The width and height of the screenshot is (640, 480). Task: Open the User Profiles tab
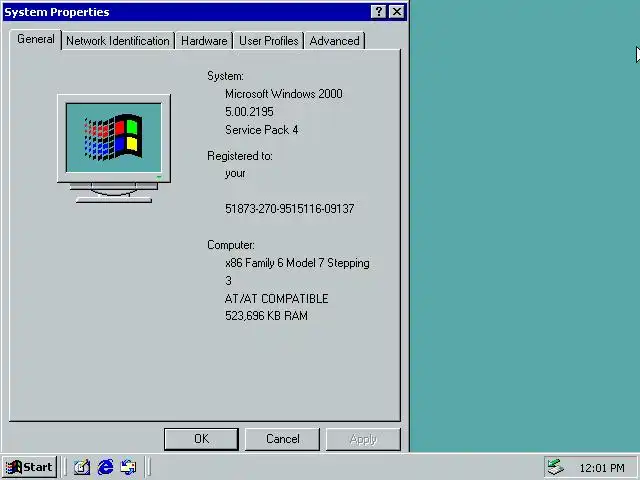click(x=269, y=41)
